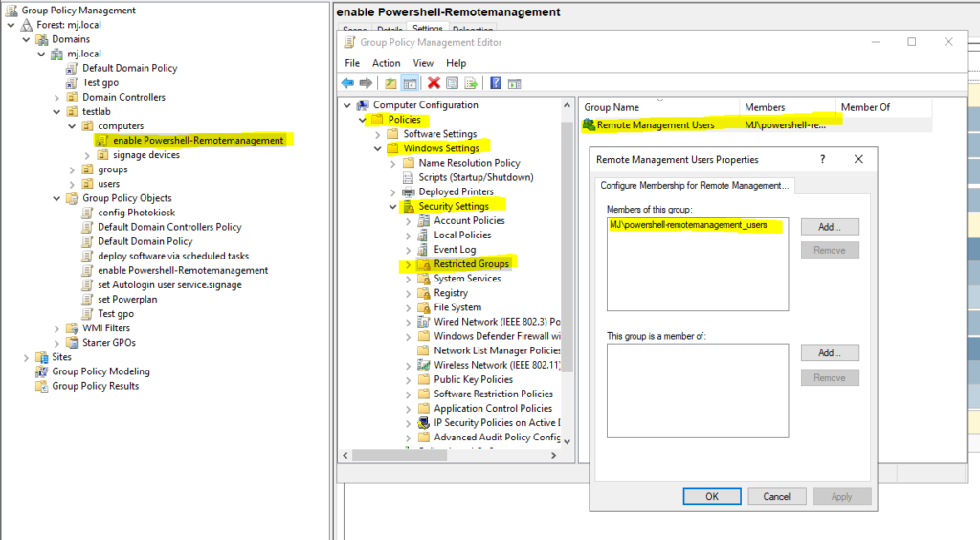Open the View menu
Screen dimensions: 980x540
pyautogui.click(x=423, y=63)
